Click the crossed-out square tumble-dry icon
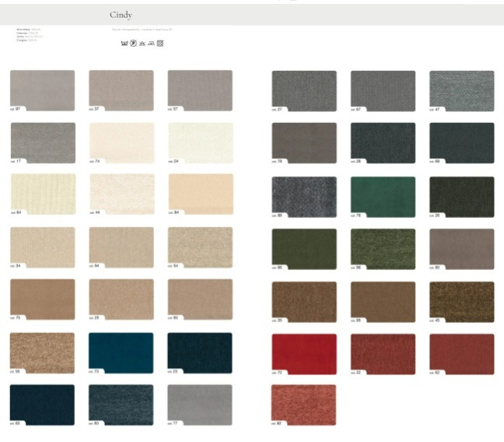The width and height of the screenshot is (504, 442). point(160,44)
